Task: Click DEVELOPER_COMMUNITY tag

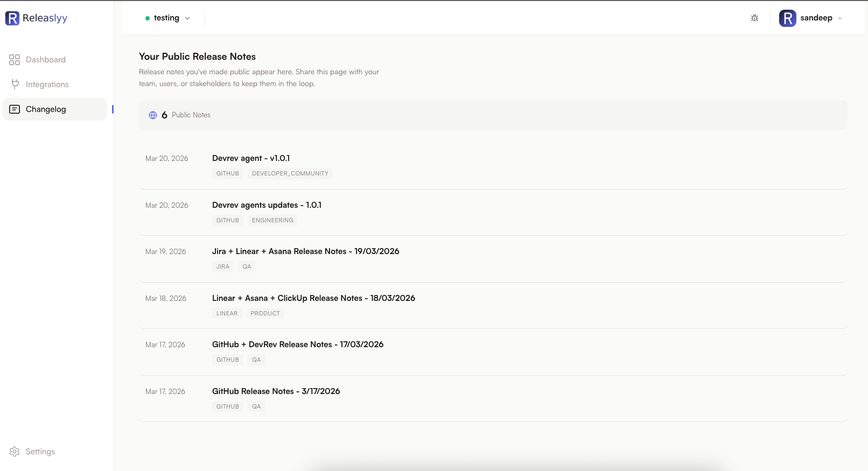Action: pyautogui.click(x=290, y=173)
